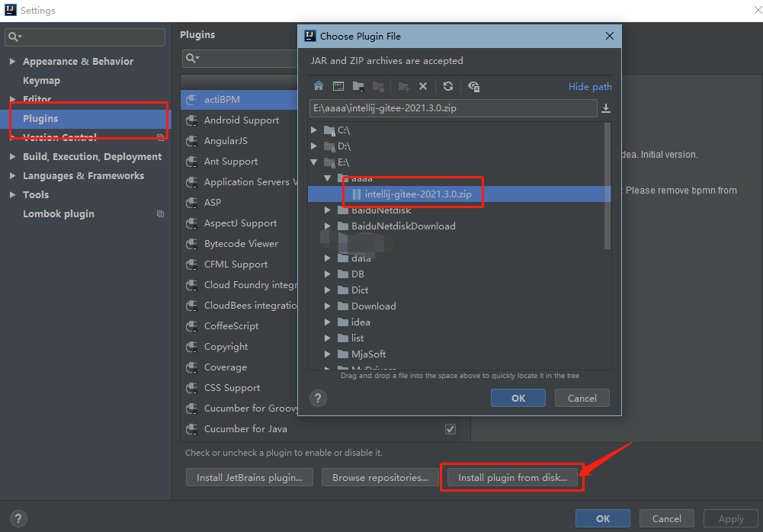763x532 pixels.
Task: Click the Copyright plugin icon
Action: click(192, 347)
